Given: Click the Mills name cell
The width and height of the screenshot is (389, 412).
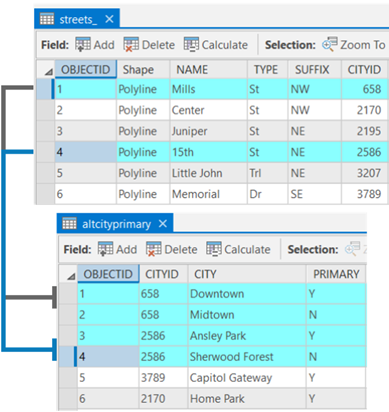Looking at the screenshot, I should click(x=209, y=89).
